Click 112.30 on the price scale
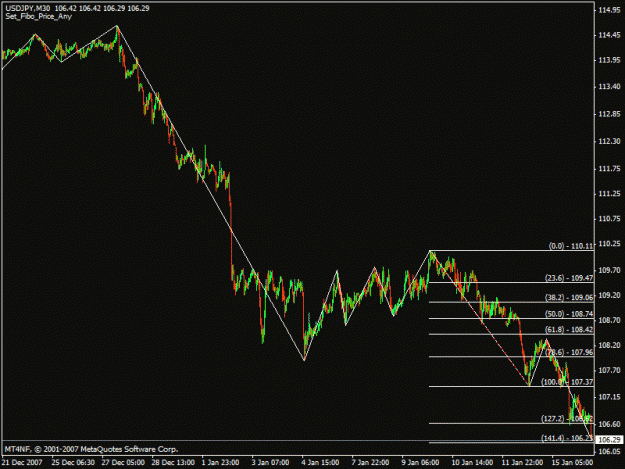625x469 pixels. (609, 141)
